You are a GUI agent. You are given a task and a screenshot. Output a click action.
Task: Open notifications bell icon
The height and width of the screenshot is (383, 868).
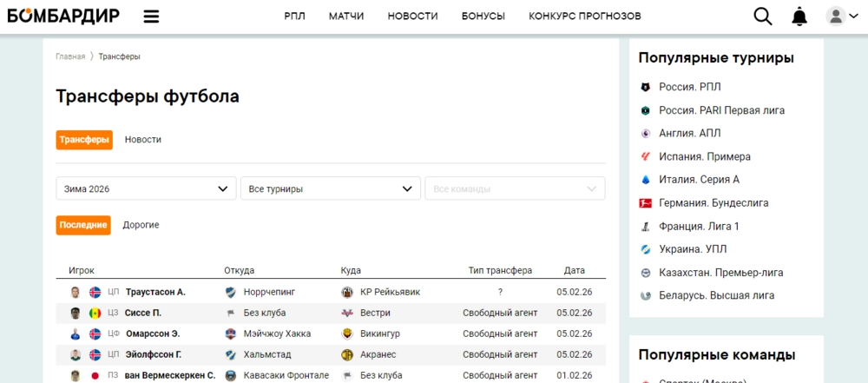tap(799, 17)
